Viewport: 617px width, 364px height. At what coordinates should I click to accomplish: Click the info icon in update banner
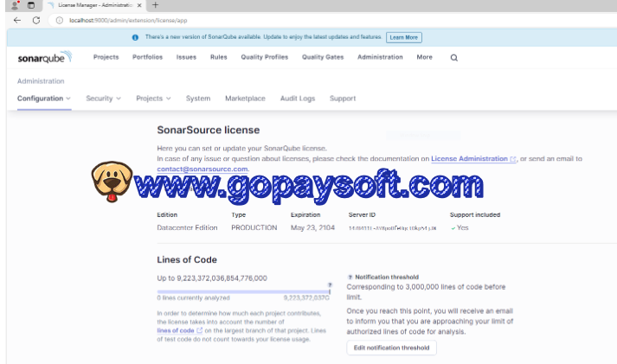pyautogui.click(x=135, y=37)
